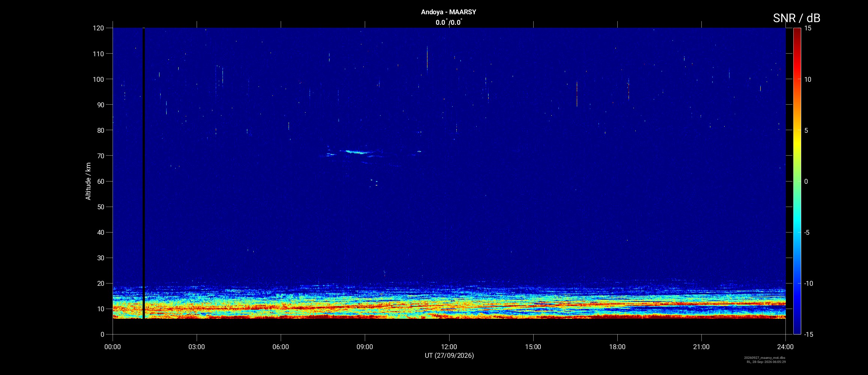Click the cyan echo layer near 70 km
This screenshot has width=868, height=375.
point(357,152)
